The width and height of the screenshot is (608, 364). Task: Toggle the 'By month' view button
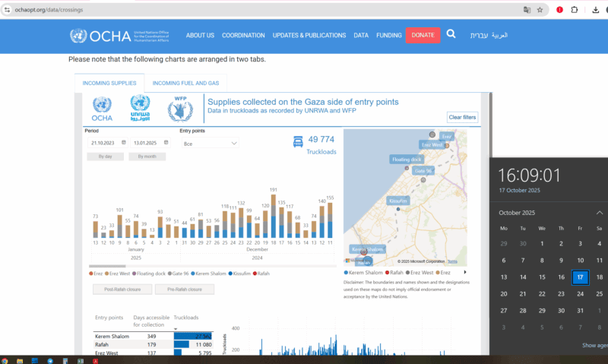[x=147, y=157]
